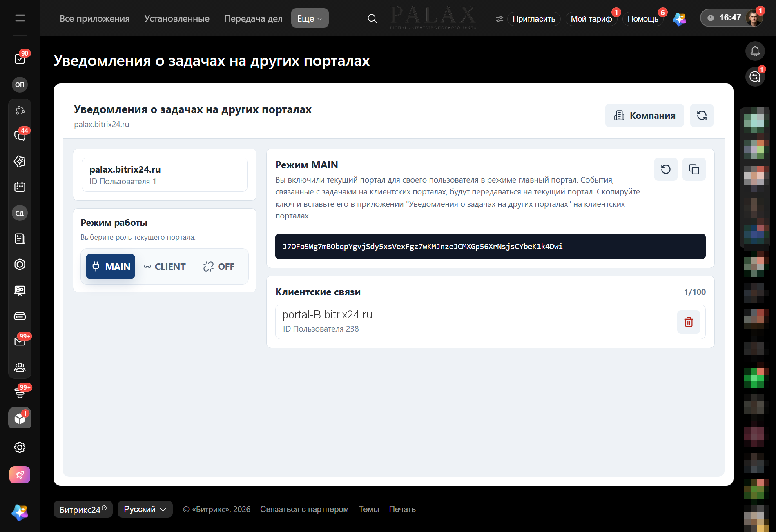Open the notifications bell icon
The image size is (776, 532).
click(755, 51)
